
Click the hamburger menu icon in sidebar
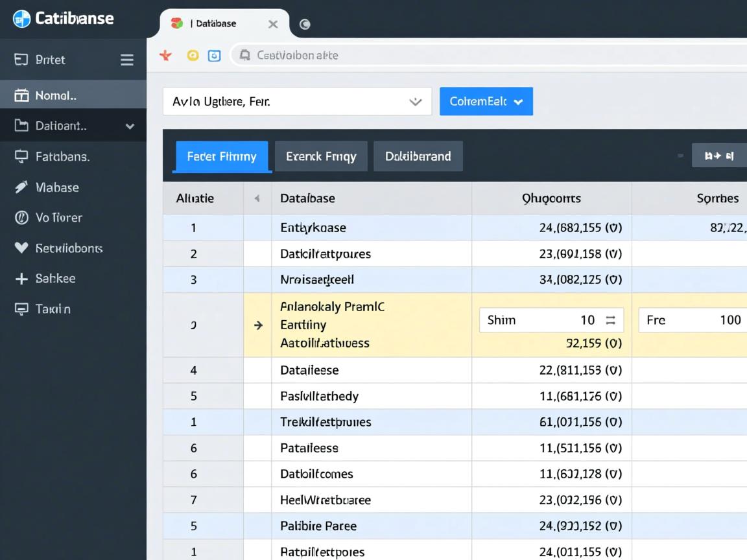pyautogui.click(x=127, y=60)
